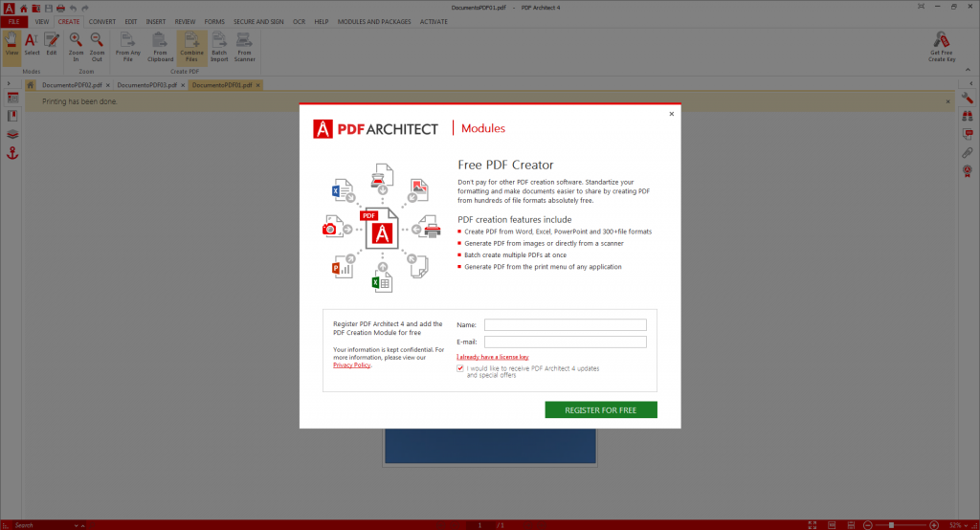Open the INSERT ribbon tab
980x530 pixels.
coord(156,21)
